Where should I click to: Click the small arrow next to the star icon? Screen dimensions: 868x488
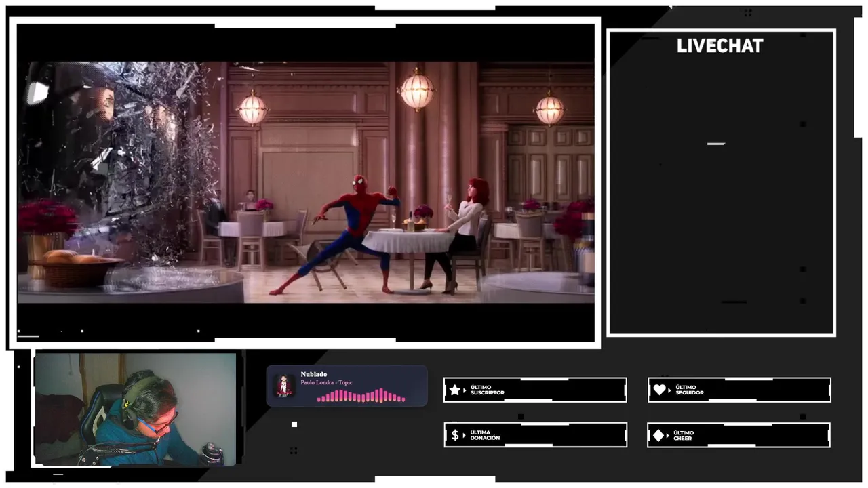coord(465,390)
